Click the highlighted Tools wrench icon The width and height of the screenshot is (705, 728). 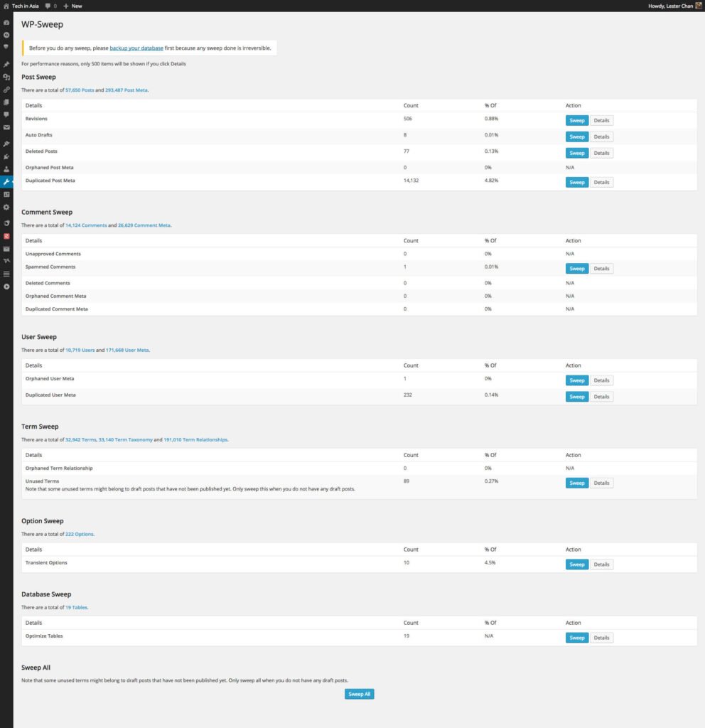click(x=6, y=181)
